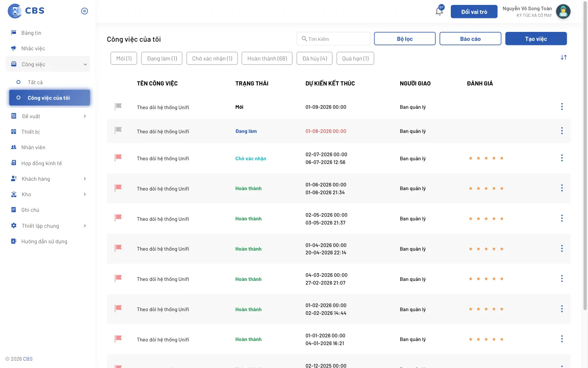Click the Đổi vai trò button

[x=474, y=12]
